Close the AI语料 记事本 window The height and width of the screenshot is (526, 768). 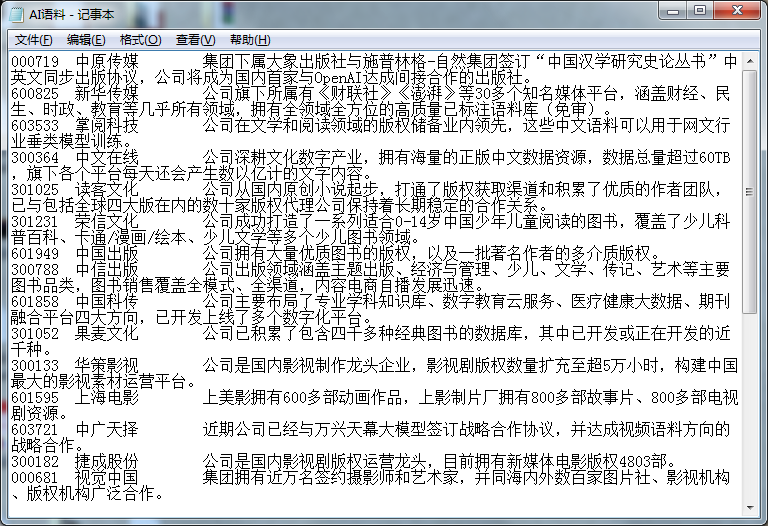click(x=737, y=11)
